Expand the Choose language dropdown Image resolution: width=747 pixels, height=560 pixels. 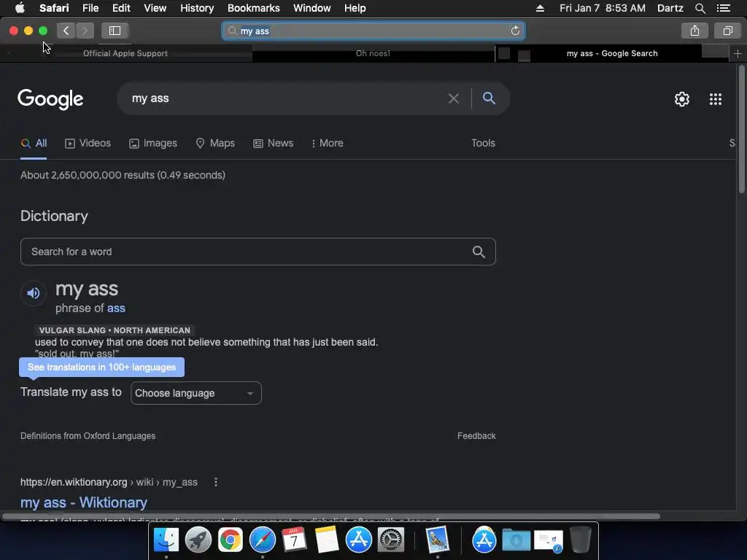[x=196, y=393]
